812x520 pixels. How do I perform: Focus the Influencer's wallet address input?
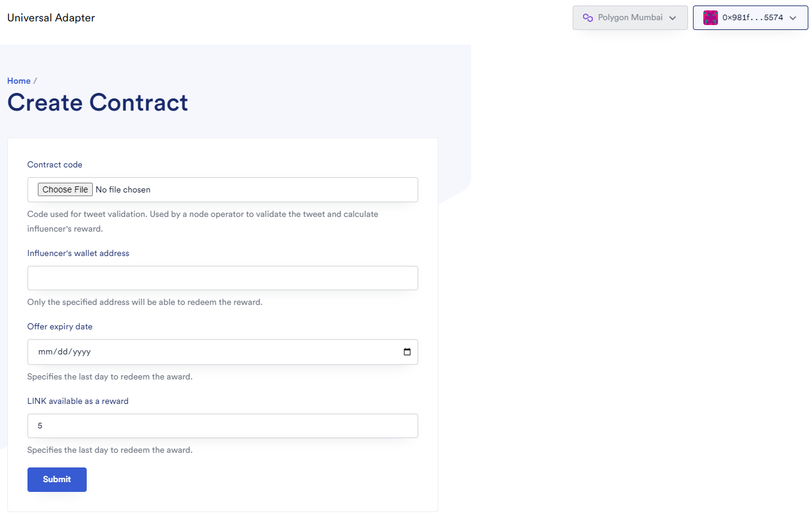click(x=222, y=278)
